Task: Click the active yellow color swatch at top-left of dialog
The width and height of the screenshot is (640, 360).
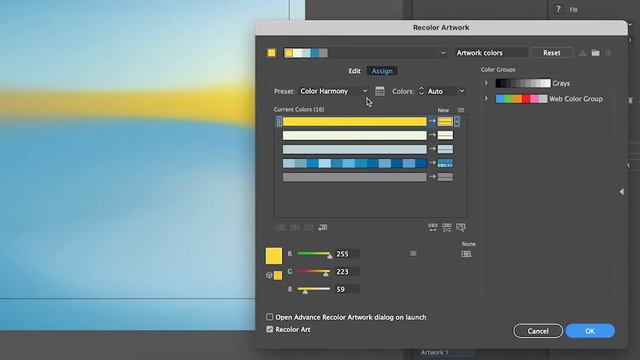Action: point(271,53)
